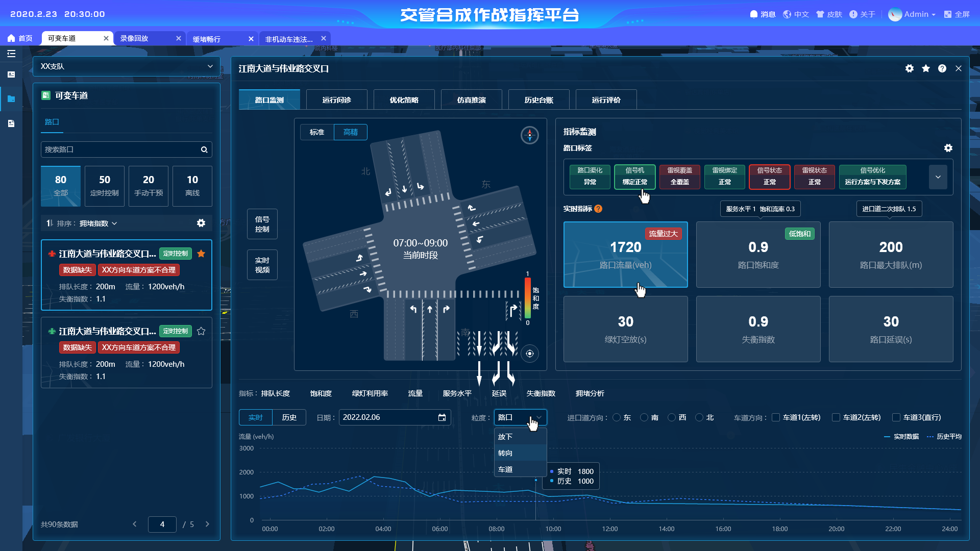Select the West approach direction radio
This screenshot has height=551, width=980.
(x=672, y=417)
